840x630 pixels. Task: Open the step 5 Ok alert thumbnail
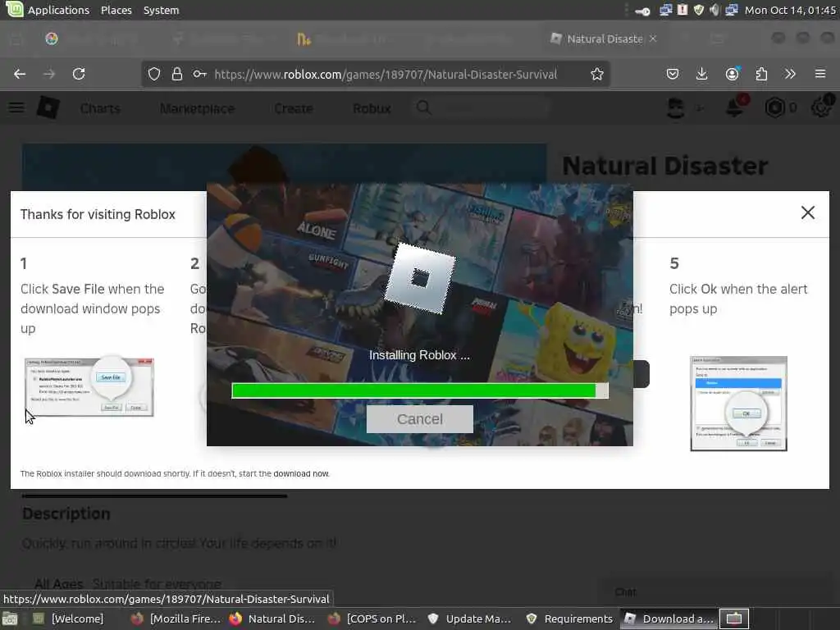point(739,404)
